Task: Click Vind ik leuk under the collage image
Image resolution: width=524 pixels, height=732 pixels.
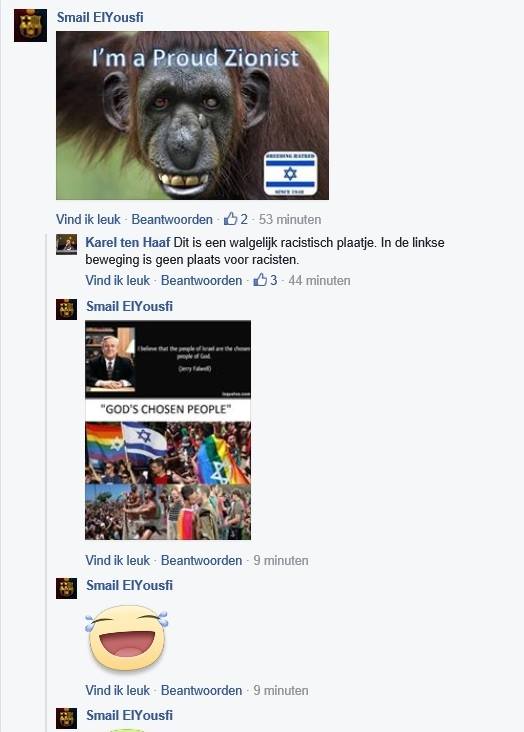Action: (118, 560)
